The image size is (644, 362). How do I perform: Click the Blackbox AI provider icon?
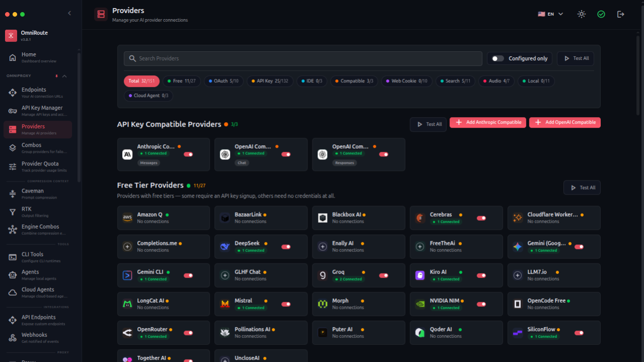coord(323,218)
